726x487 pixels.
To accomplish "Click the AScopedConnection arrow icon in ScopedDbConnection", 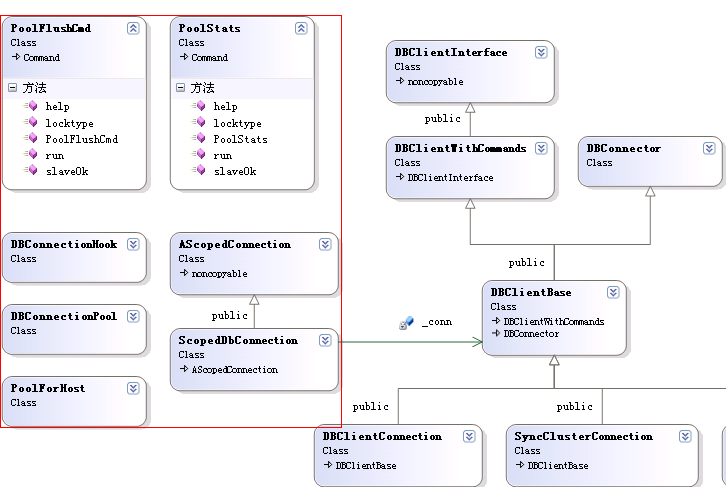I will (184, 369).
